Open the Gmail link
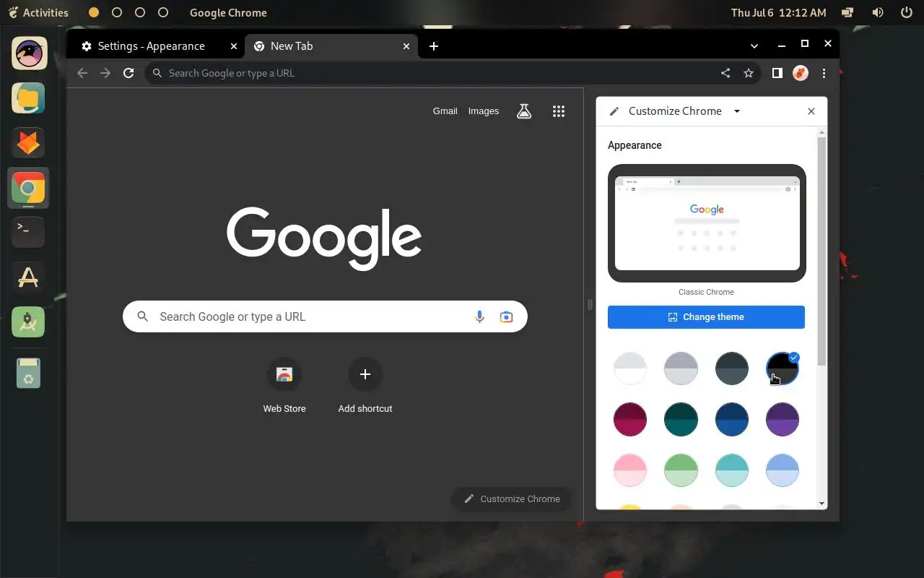This screenshot has height=578, width=924. click(445, 111)
